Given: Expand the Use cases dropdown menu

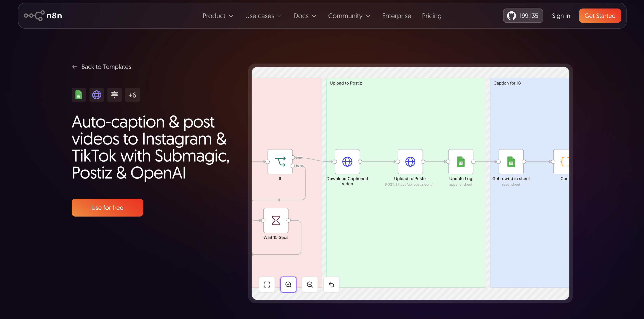Looking at the screenshot, I should pyautogui.click(x=264, y=16).
